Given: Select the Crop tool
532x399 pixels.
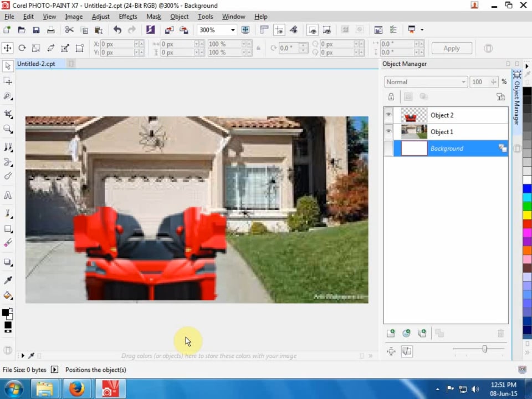Looking at the screenshot, I should click(7, 114).
